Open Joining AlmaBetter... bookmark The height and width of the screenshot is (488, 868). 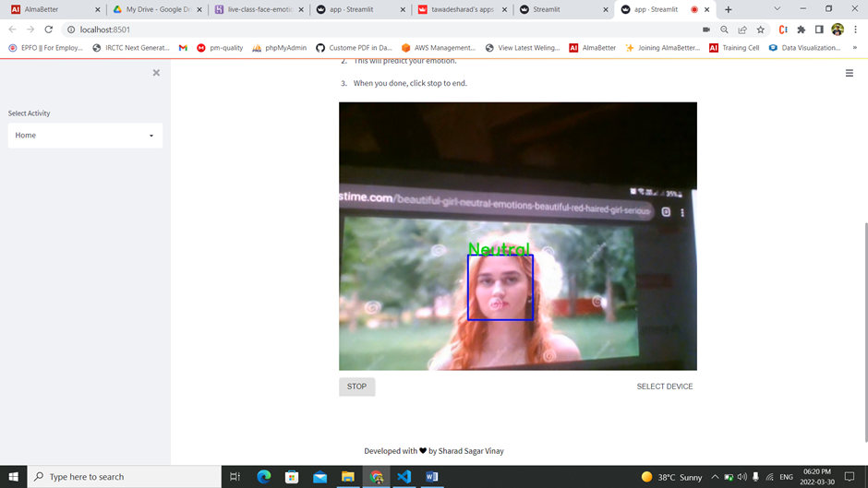pos(663,48)
